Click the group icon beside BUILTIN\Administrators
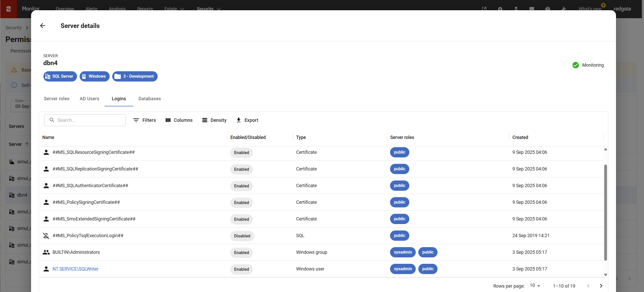The image size is (644, 292). point(46,252)
